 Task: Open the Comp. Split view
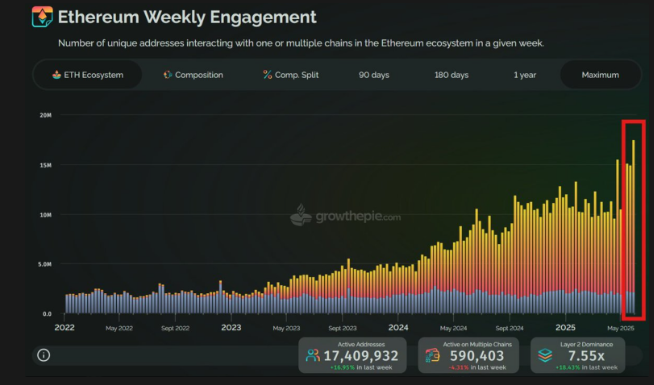[x=291, y=75]
